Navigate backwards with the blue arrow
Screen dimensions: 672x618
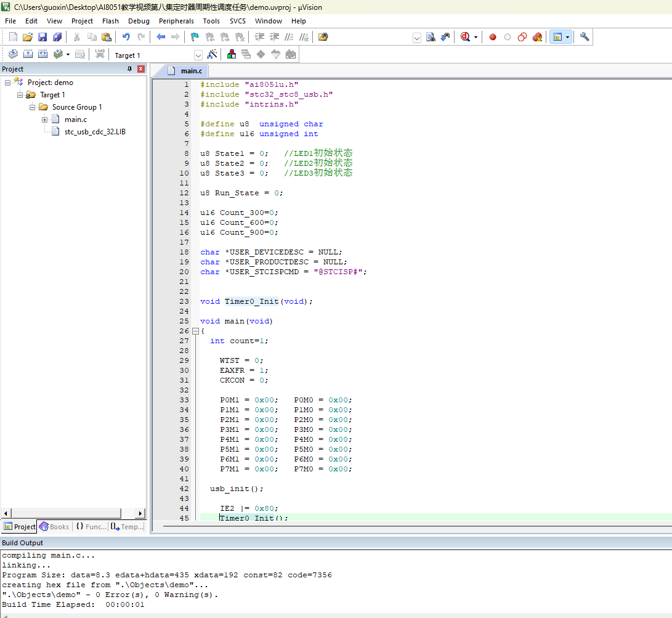pos(161,37)
